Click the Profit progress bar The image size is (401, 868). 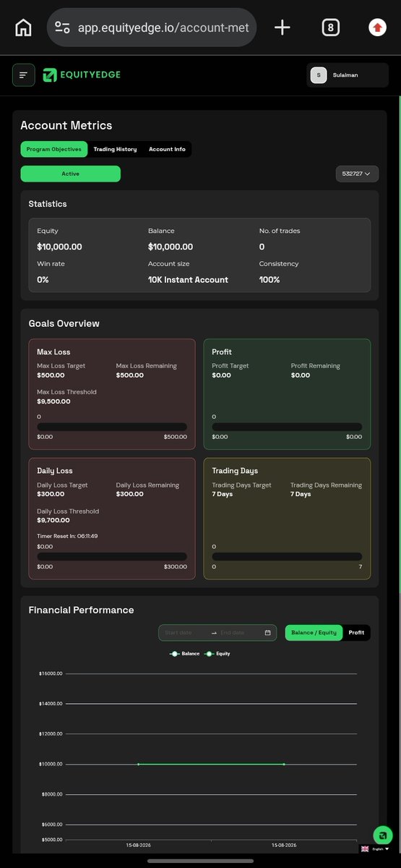[x=287, y=427]
